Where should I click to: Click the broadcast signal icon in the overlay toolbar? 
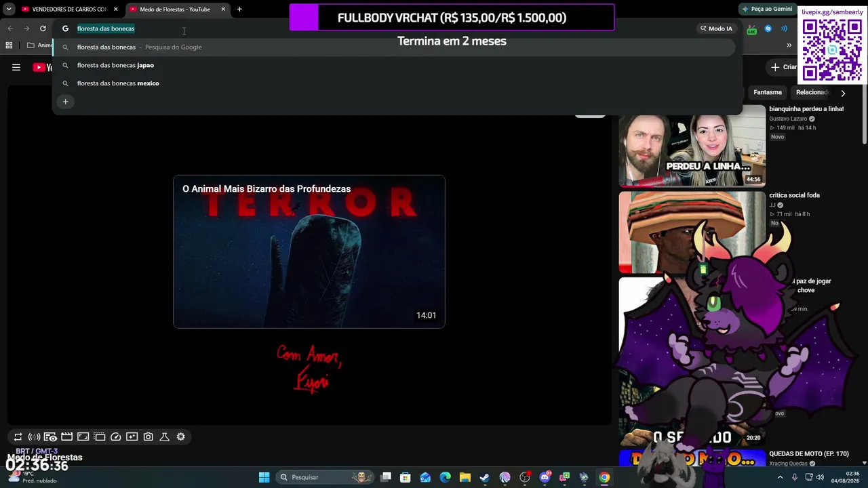click(34, 437)
